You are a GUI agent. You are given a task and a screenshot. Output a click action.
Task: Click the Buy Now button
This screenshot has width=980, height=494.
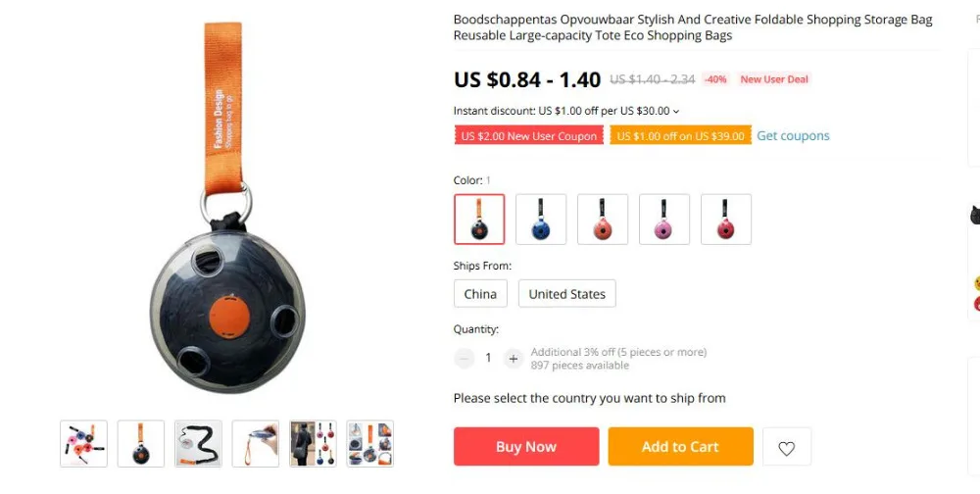coord(526,447)
